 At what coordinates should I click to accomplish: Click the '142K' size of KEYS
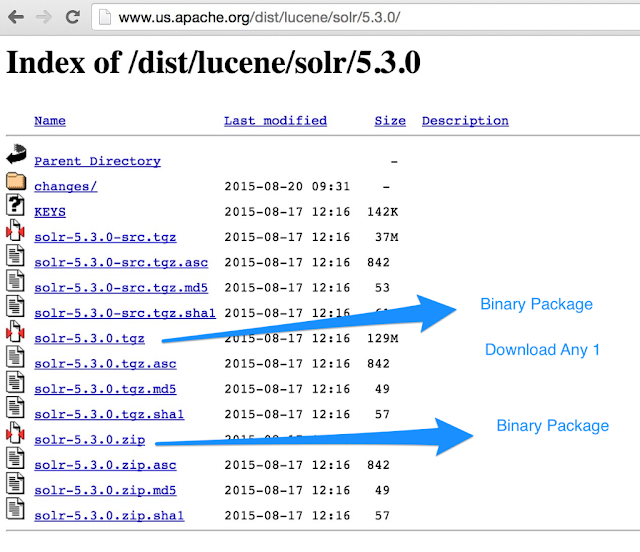pos(382,212)
